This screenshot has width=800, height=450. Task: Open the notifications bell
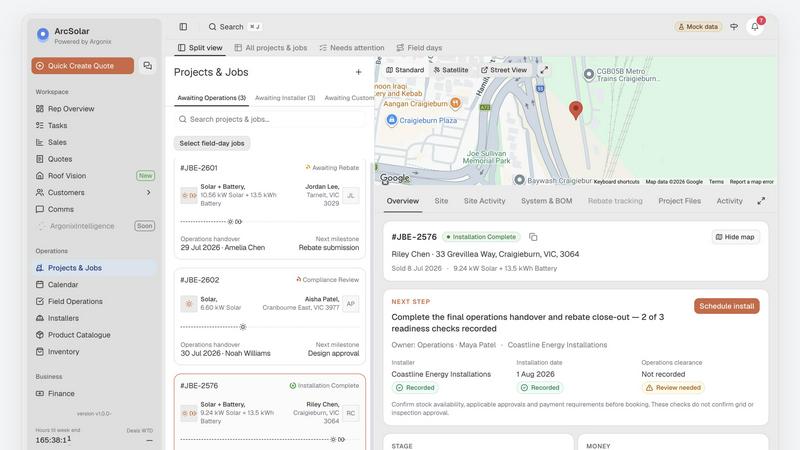coord(755,27)
